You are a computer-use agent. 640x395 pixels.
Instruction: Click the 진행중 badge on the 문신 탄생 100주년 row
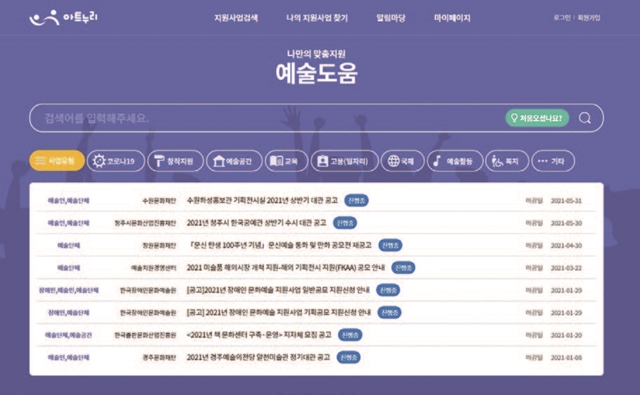(390, 245)
